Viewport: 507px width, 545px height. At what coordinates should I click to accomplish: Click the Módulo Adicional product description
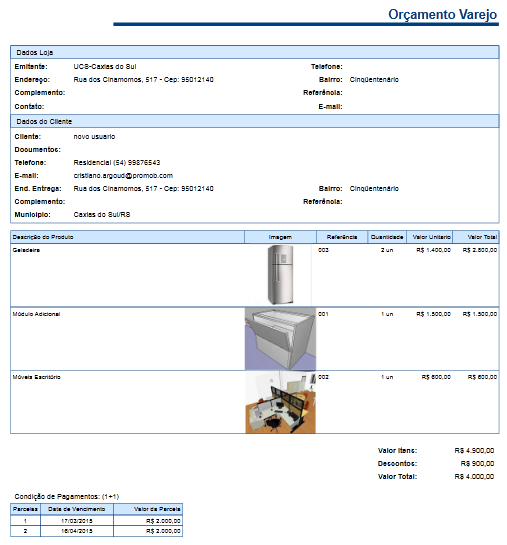(36, 314)
